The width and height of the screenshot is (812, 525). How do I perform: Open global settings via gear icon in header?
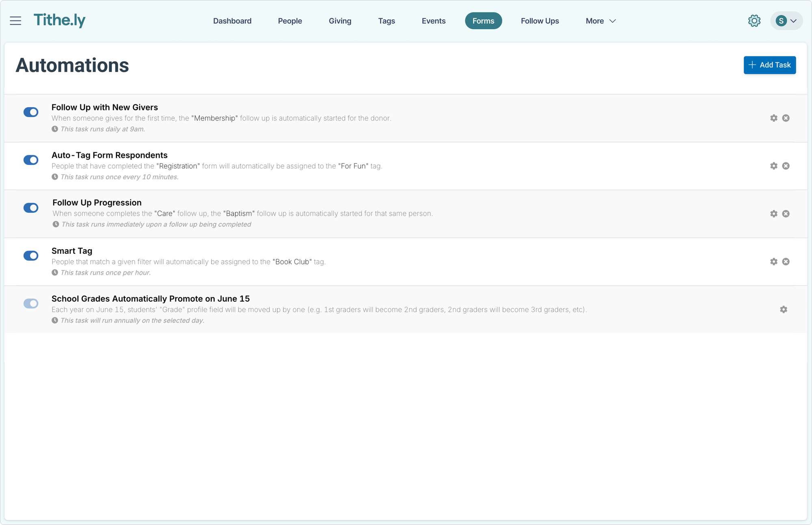tap(754, 21)
